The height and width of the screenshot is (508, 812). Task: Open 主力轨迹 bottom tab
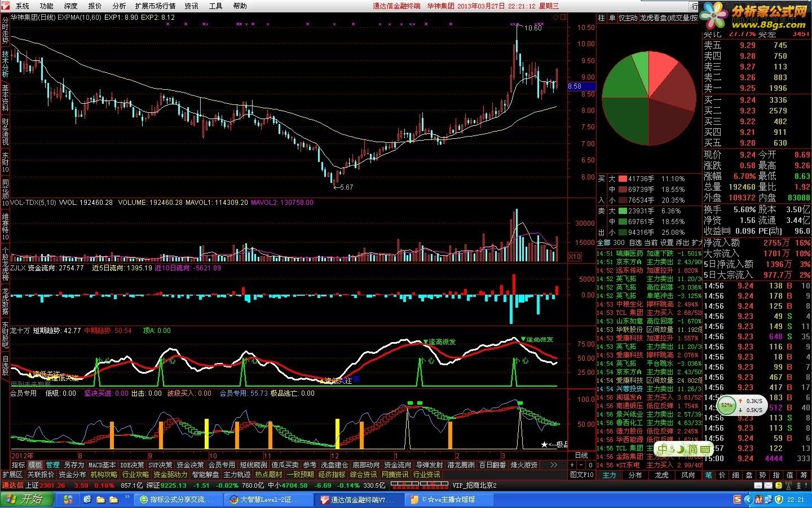coord(237,475)
